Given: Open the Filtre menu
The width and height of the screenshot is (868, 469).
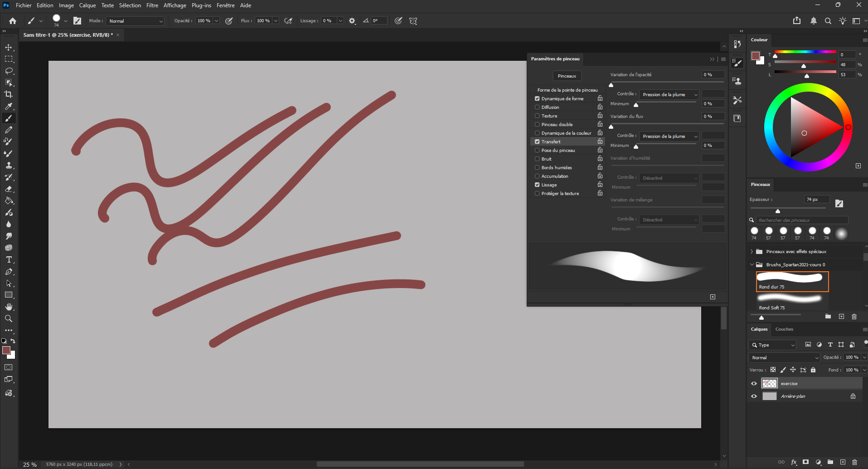Looking at the screenshot, I should tap(152, 5).
